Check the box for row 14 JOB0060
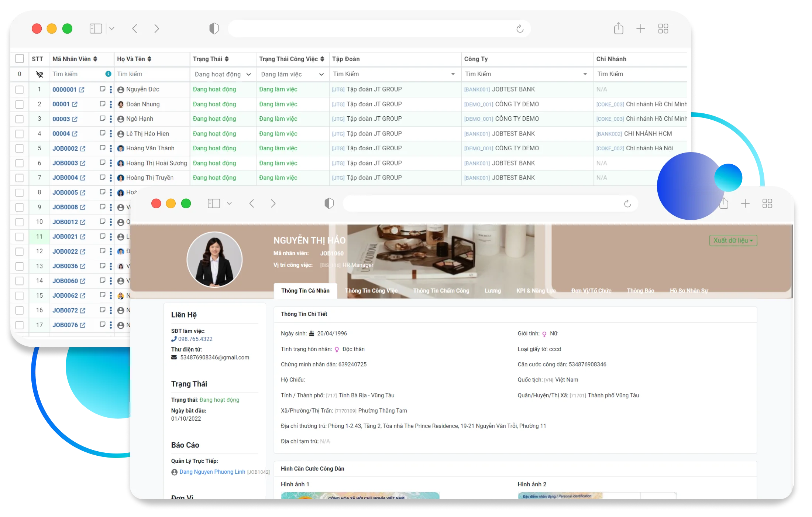Viewport: 812px width, 517px height. [x=20, y=281]
